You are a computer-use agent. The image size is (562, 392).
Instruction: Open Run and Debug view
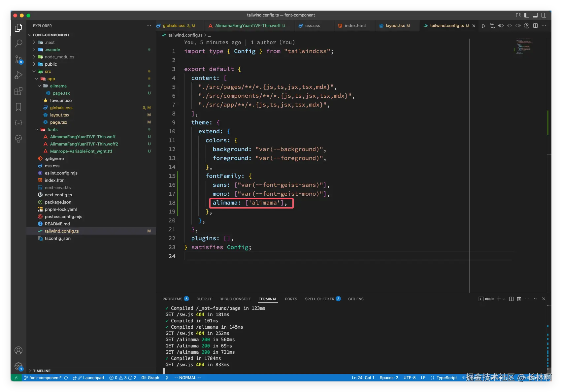18,75
